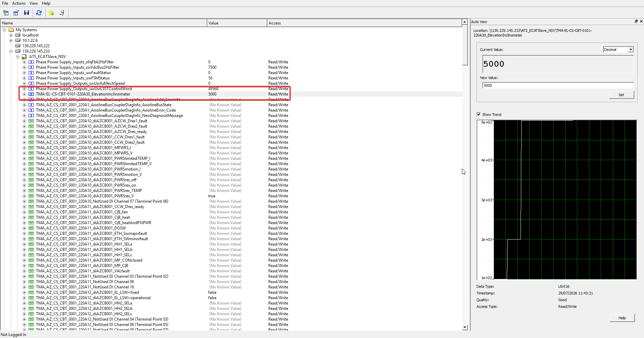Click the Current Value display showing 5000
The width and height of the screenshot is (644, 338).
[x=558, y=64]
